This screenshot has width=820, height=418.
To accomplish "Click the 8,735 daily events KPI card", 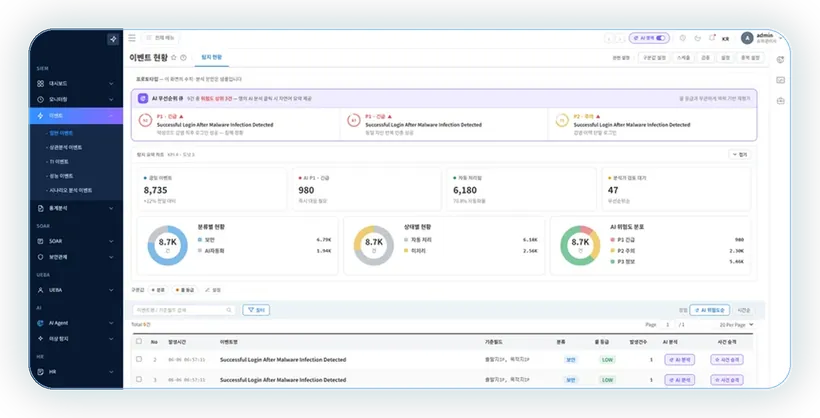I will (x=212, y=189).
